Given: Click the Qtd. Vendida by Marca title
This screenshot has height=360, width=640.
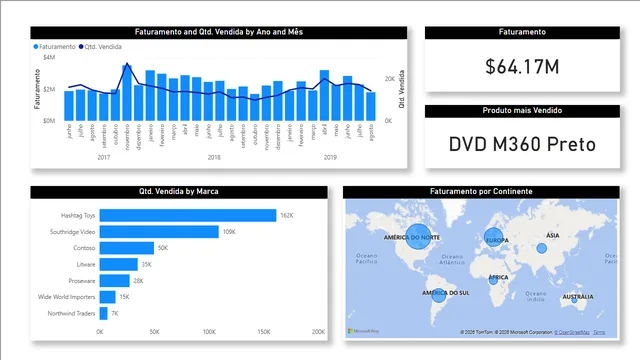Looking at the screenshot, I should [x=179, y=191].
